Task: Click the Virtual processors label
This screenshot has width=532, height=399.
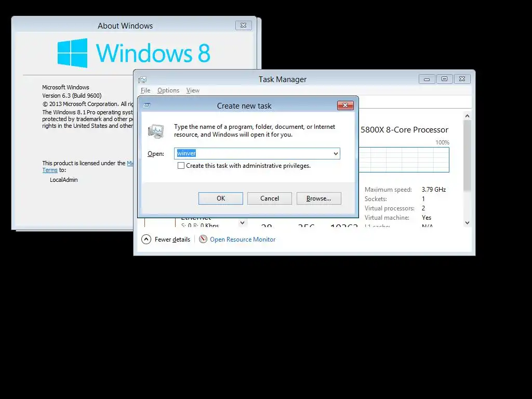Action: 390,208
